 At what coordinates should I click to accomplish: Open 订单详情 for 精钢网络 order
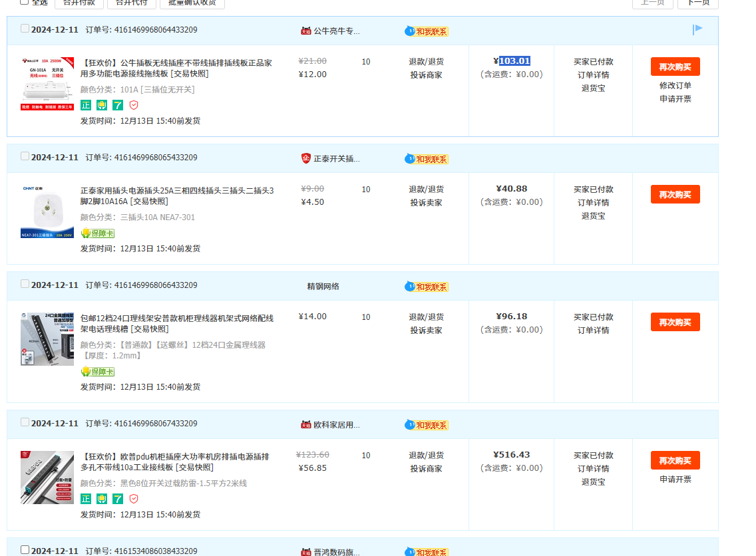(593, 331)
